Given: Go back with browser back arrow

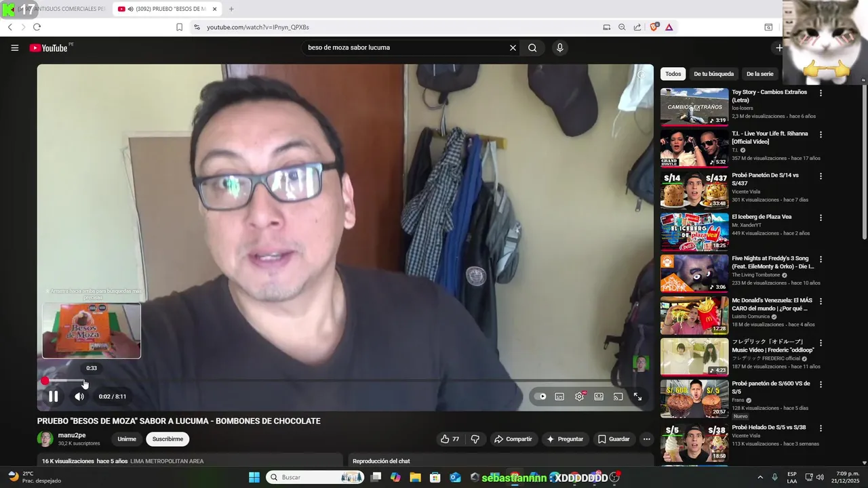Looking at the screenshot, I should coord(9,27).
